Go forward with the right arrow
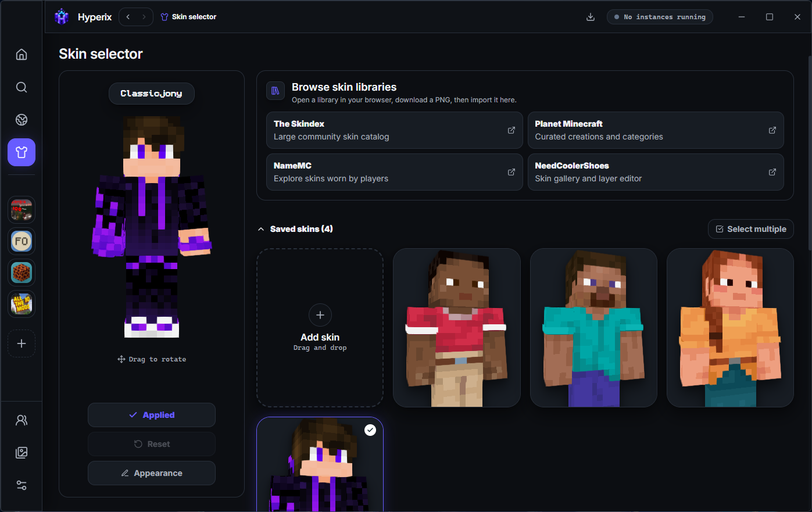This screenshot has height=512, width=812. click(144, 17)
